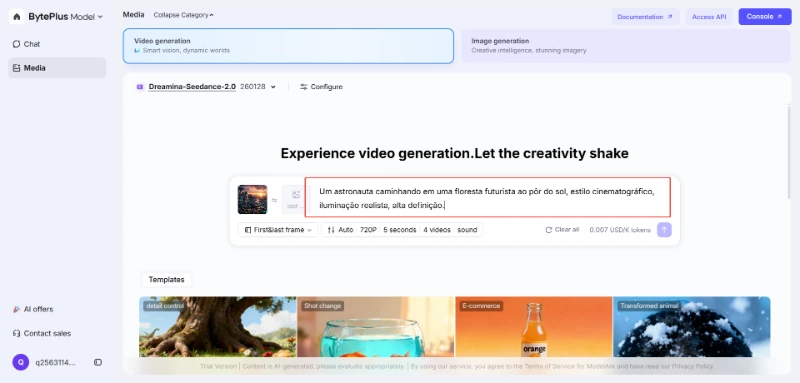The image size is (800, 383).
Task: Click the swap frames arrows icon
Action: pyautogui.click(x=274, y=200)
